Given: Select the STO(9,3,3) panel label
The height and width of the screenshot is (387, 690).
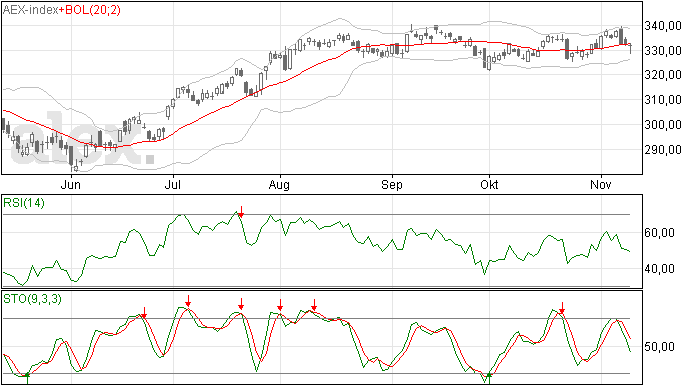Looking at the screenshot, I should coord(32,299).
